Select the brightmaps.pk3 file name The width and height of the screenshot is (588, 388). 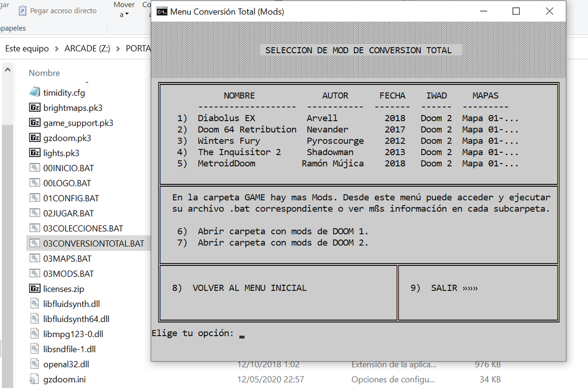(73, 108)
